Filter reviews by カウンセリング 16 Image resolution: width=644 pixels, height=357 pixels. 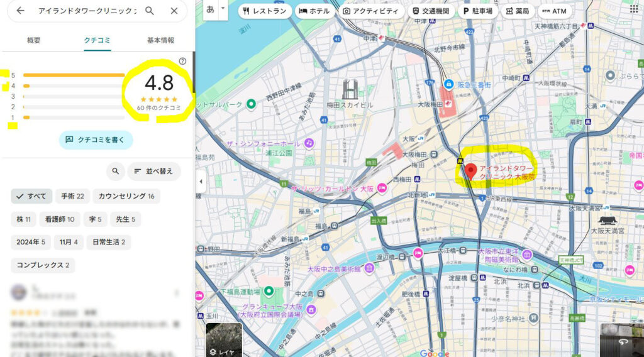(126, 196)
